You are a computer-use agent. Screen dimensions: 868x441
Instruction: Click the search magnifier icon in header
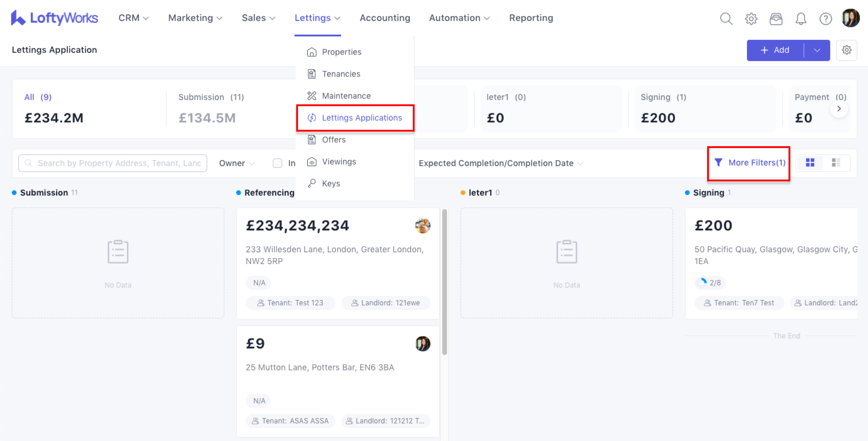click(x=726, y=19)
